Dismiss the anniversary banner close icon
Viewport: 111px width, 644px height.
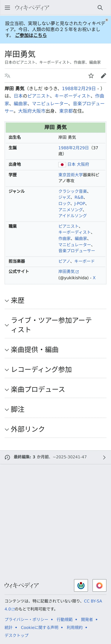pos(107,20)
